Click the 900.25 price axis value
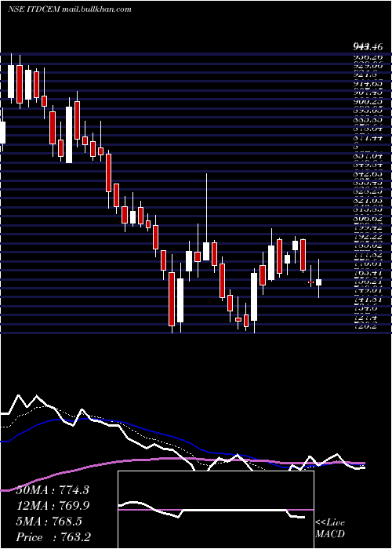This screenshot has height=549, width=392. click(368, 101)
